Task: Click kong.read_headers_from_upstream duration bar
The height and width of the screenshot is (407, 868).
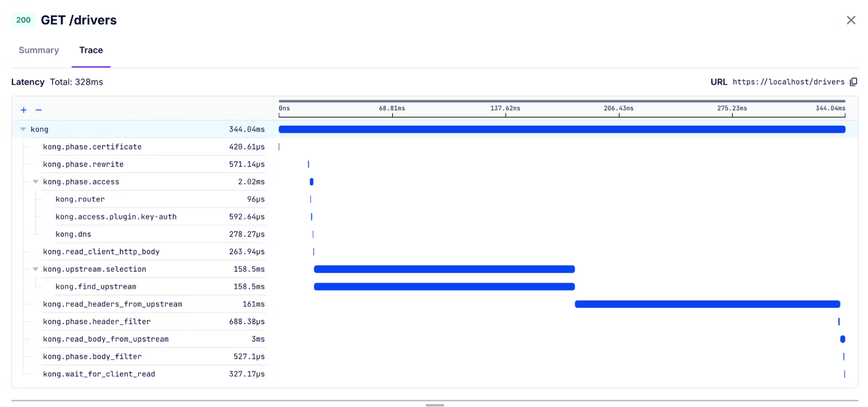Action: (x=707, y=304)
